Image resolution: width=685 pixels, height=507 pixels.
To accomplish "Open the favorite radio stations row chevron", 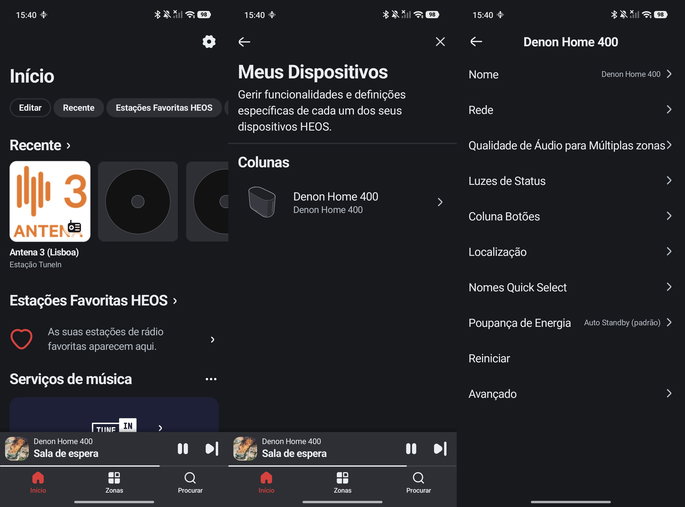I will point(212,339).
